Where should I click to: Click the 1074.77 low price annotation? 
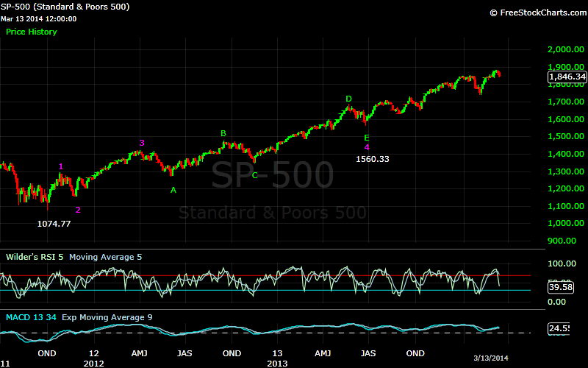click(x=54, y=224)
